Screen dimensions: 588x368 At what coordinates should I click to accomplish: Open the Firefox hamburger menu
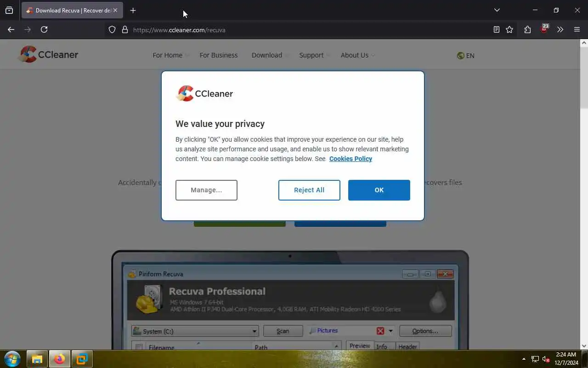[577, 29]
